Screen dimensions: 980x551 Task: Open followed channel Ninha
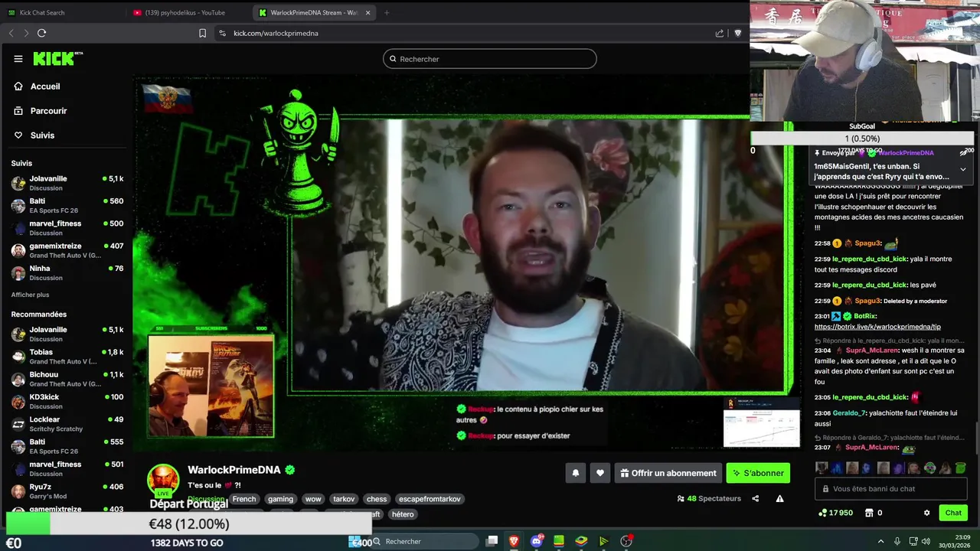coord(67,272)
